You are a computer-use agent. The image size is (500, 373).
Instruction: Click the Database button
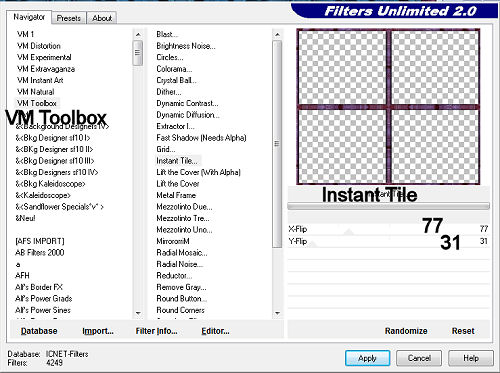click(x=39, y=331)
